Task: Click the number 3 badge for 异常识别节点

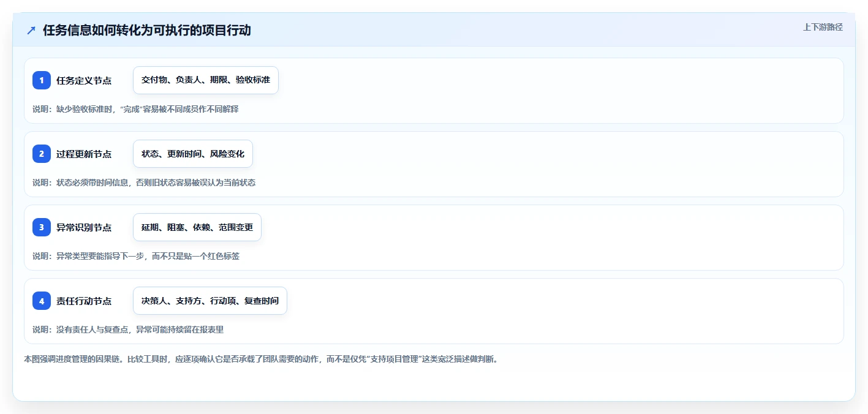Action: tap(42, 227)
